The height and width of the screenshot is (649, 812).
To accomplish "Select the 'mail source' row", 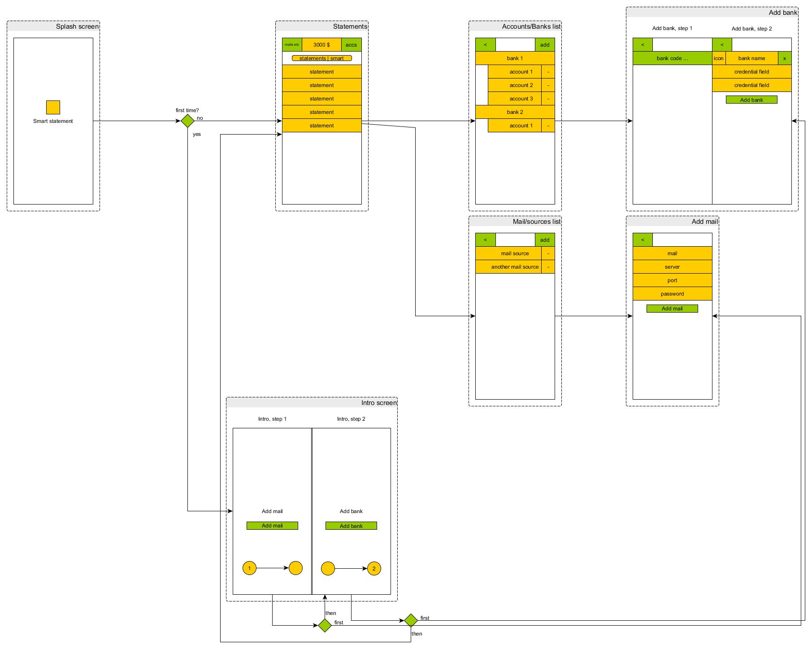I will pyautogui.click(x=508, y=253).
